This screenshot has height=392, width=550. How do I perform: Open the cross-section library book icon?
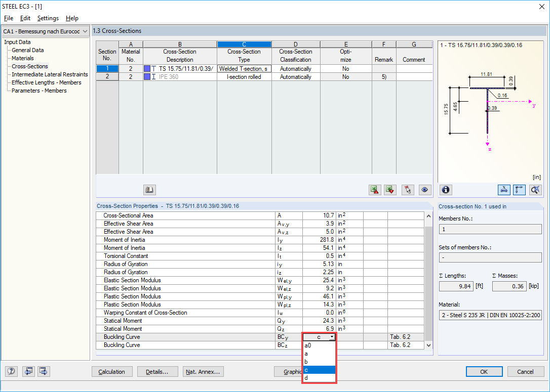click(x=149, y=190)
